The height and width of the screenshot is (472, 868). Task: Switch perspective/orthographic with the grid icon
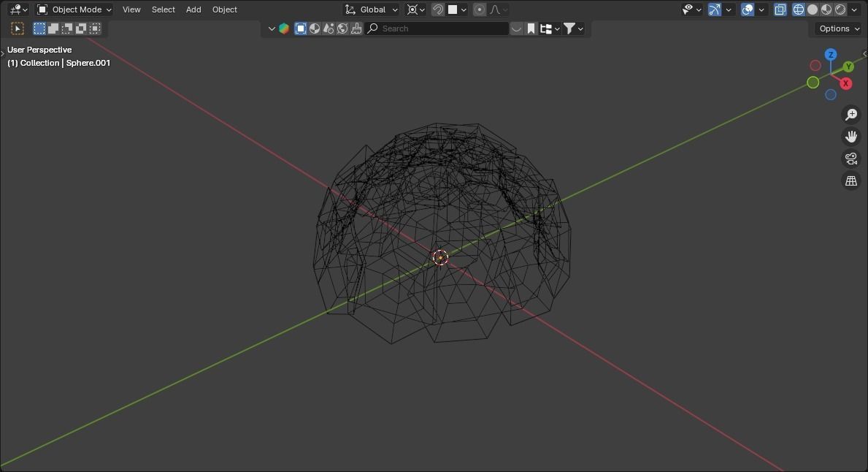pyautogui.click(x=850, y=181)
